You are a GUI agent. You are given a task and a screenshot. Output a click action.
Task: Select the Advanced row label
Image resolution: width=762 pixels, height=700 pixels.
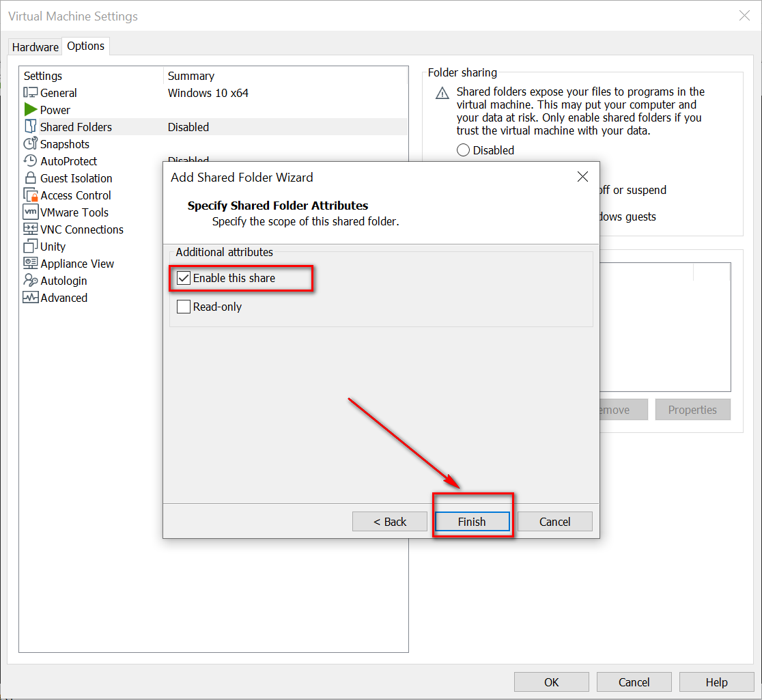(x=63, y=298)
